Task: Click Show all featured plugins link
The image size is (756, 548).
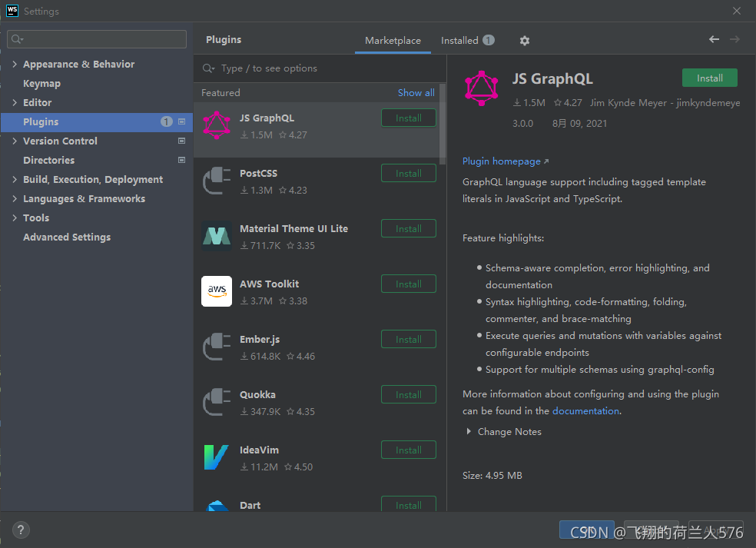Action: pyautogui.click(x=416, y=93)
